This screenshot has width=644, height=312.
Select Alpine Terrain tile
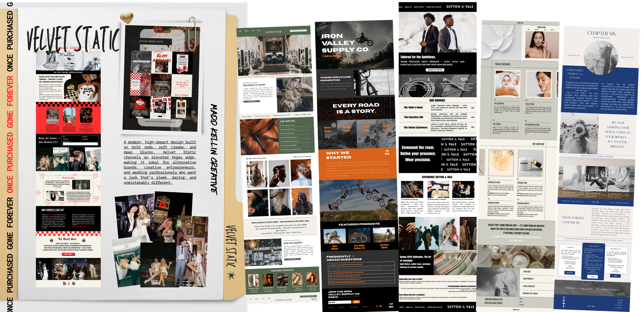386,133
